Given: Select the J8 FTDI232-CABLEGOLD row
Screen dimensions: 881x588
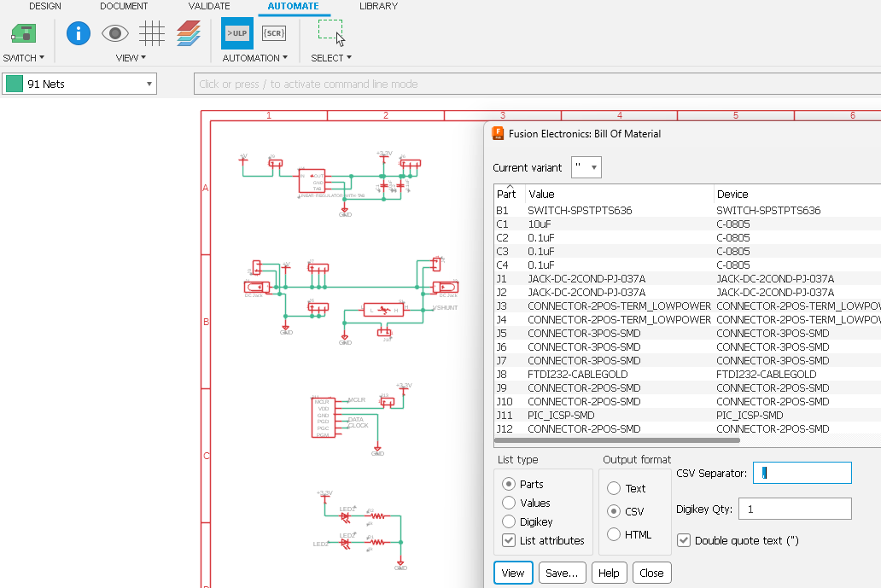Looking at the screenshot, I should point(688,375).
